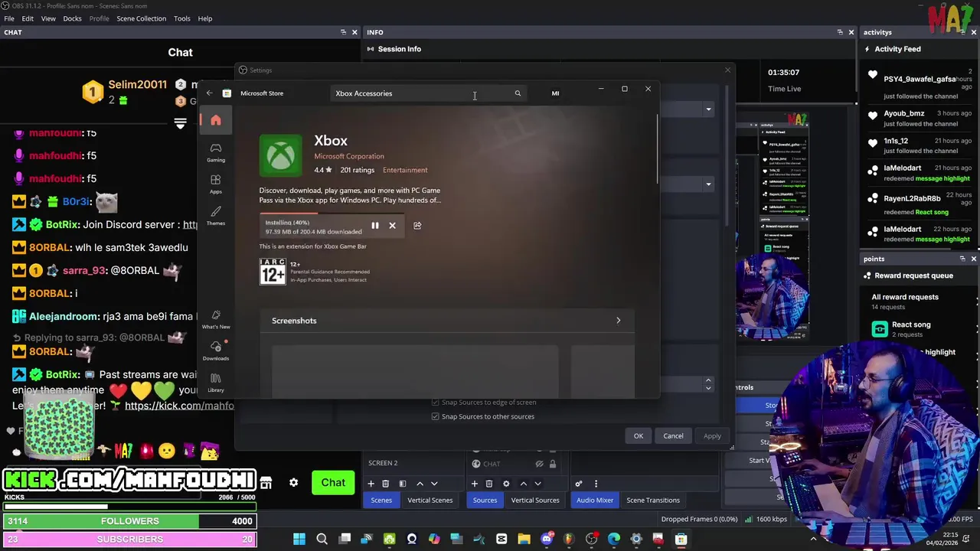Toggle lock on CHAT source

[552, 464]
